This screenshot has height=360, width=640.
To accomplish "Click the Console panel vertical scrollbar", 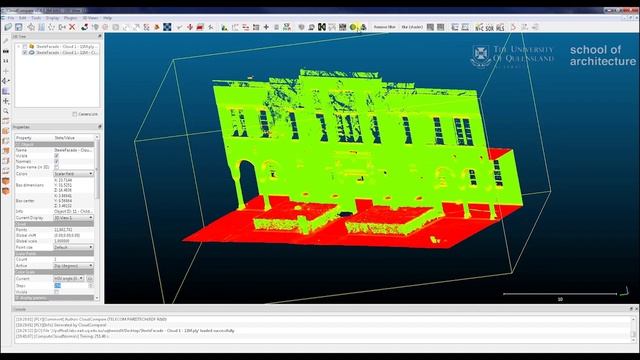I will [633, 329].
